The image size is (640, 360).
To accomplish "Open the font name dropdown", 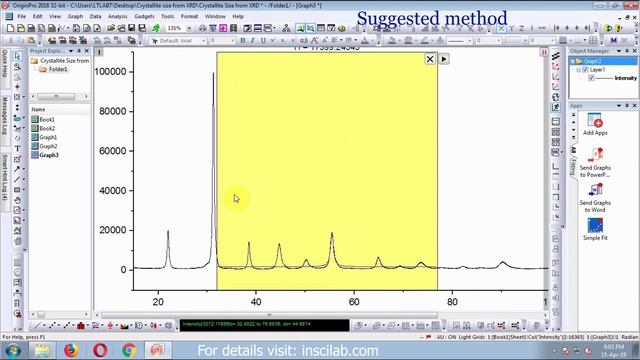I will coord(203,41).
